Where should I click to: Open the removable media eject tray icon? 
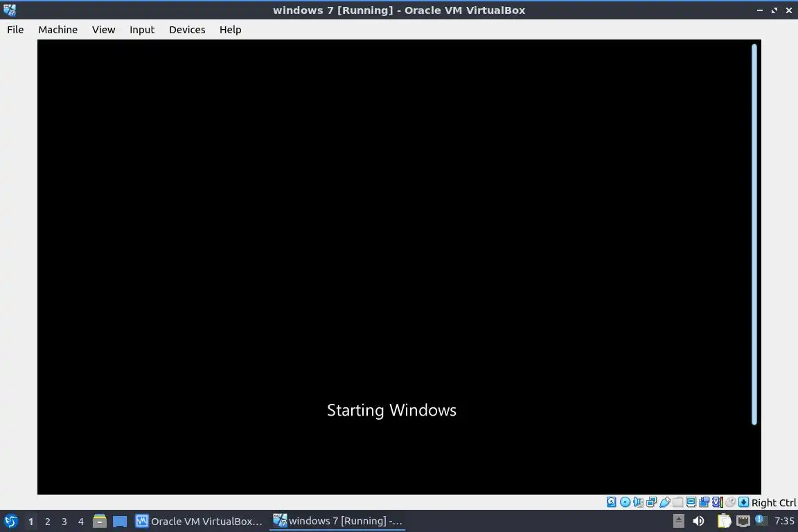(678, 521)
